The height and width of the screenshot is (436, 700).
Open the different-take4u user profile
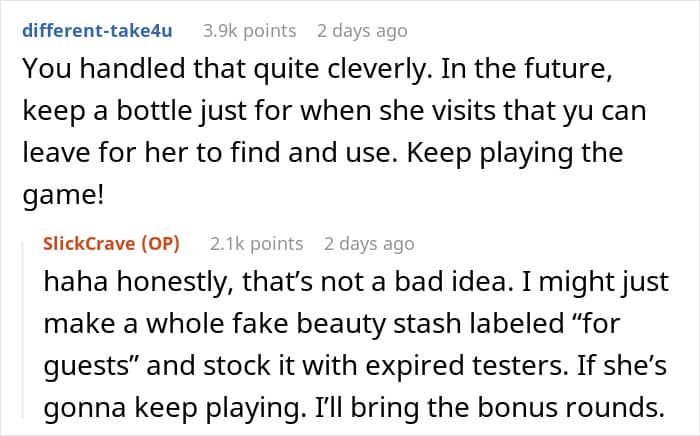point(95,31)
